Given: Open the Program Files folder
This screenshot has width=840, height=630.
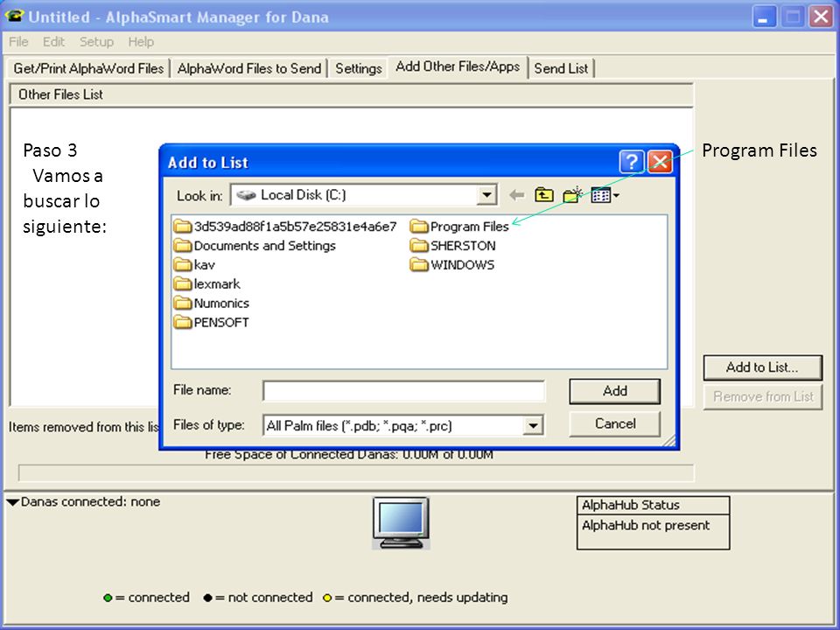Looking at the screenshot, I should pos(459,227).
